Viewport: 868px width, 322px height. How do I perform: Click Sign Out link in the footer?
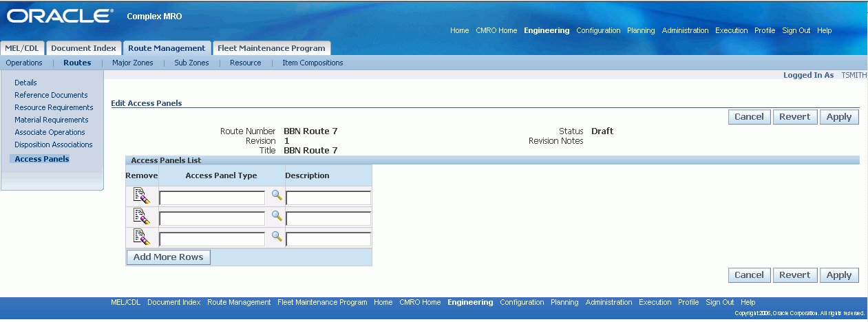[720, 302]
